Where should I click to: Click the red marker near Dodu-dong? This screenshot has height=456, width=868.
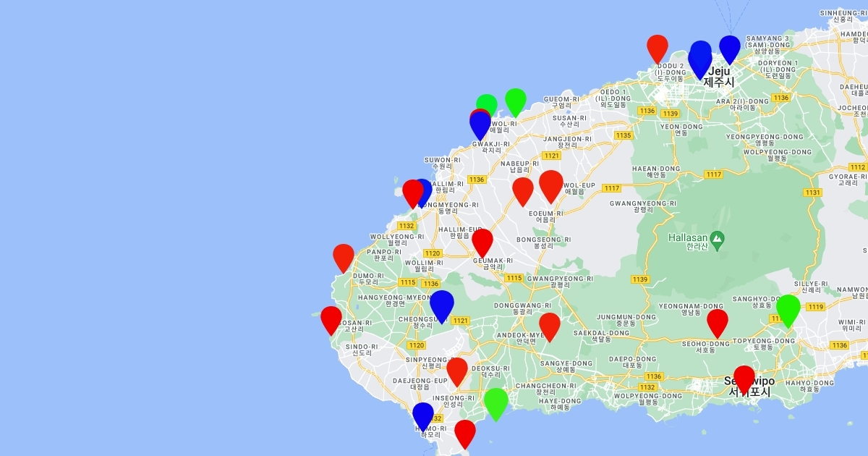657,48
